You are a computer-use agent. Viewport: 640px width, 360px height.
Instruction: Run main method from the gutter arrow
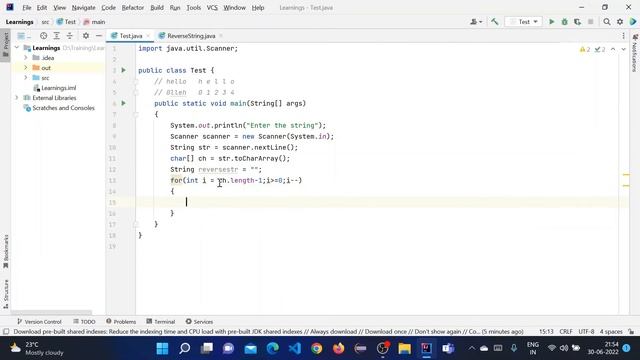coord(124,103)
